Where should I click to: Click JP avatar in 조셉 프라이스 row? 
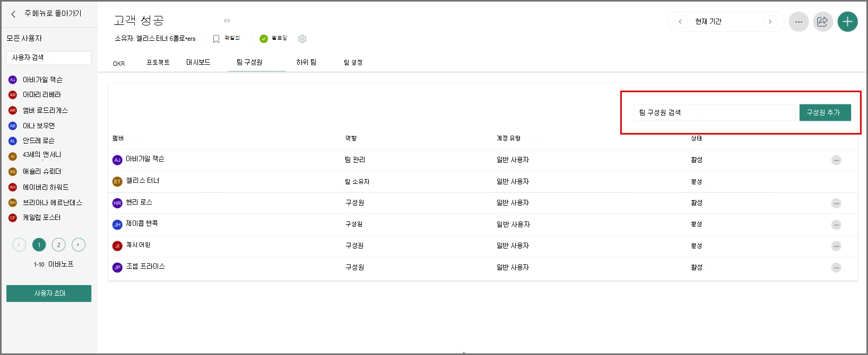(117, 268)
